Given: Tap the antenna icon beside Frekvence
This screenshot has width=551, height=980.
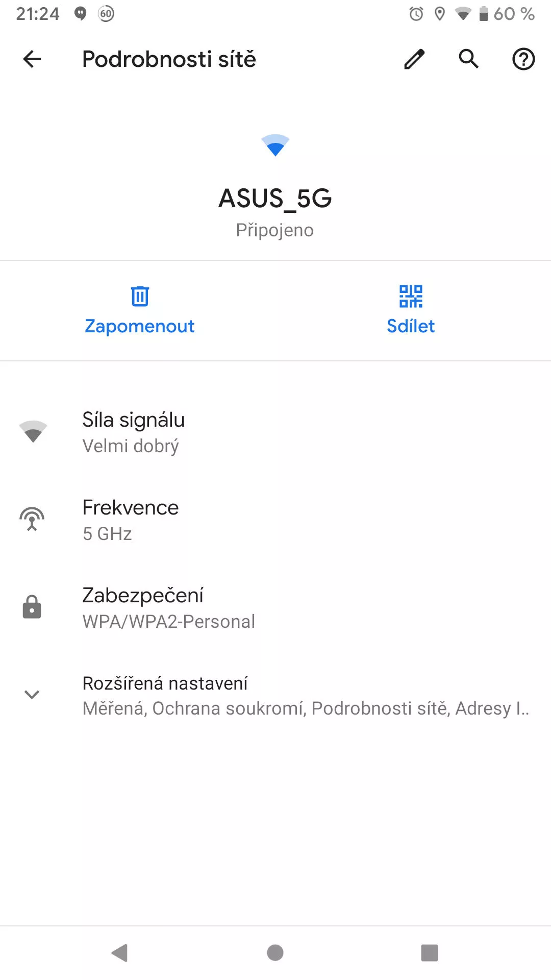Looking at the screenshot, I should click(x=32, y=519).
